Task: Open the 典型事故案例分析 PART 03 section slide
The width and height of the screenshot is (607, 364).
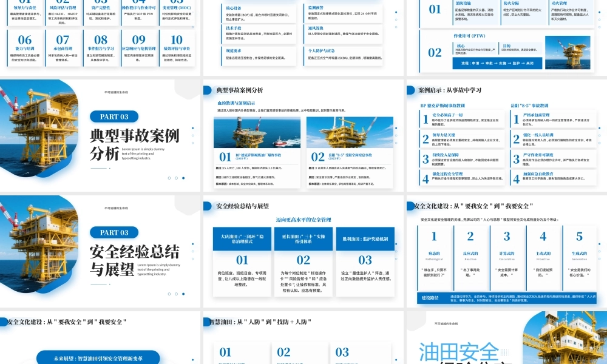Action: point(100,135)
